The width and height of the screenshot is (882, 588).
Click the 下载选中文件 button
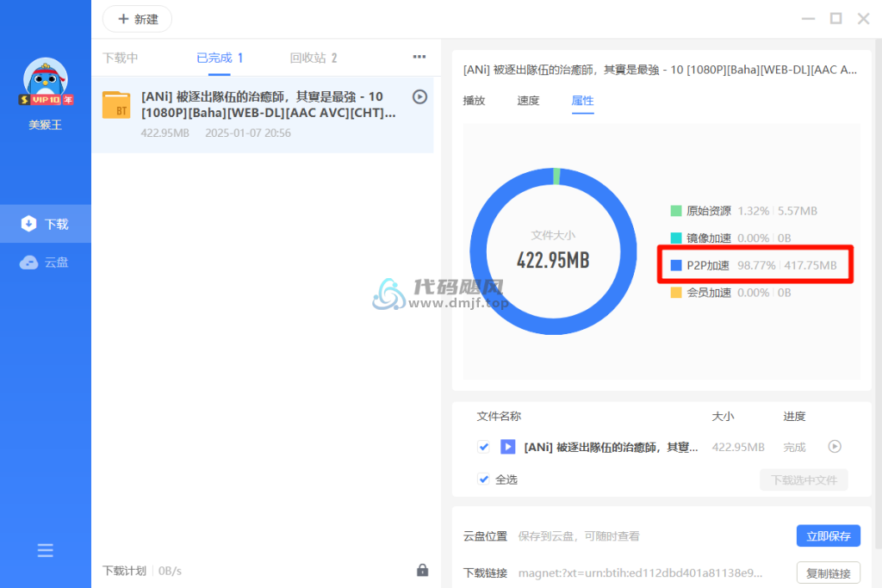pos(804,480)
